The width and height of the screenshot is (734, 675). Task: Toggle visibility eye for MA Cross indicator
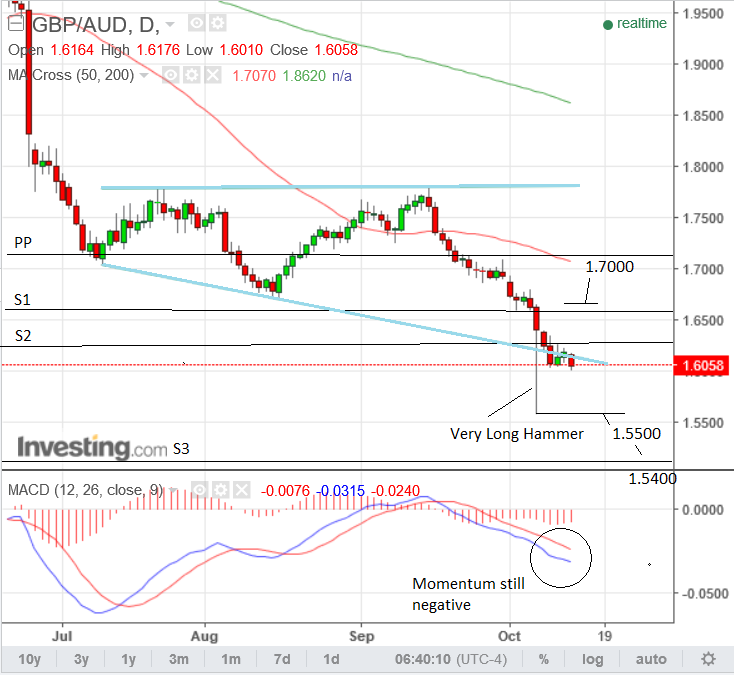pyautogui.click(x=171, y=75)
